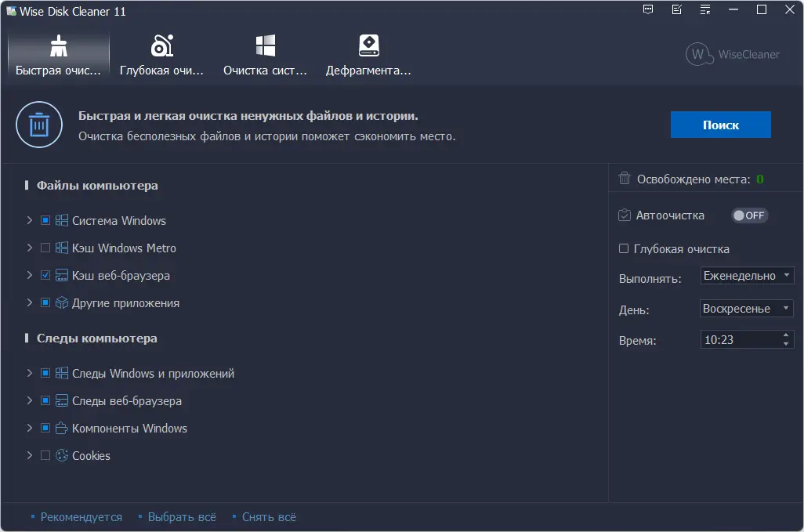
Task: Click the WiseCleaner logo
Action: (x=733, y=54)
